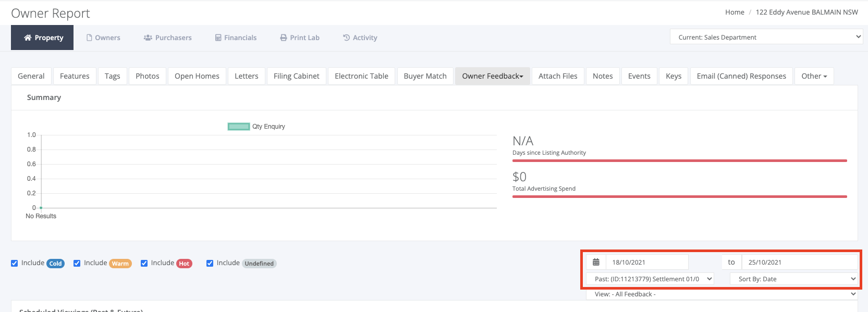Click the No Results chart label
868x312 pixels.
pyautogui.click(x=41, y=216)
